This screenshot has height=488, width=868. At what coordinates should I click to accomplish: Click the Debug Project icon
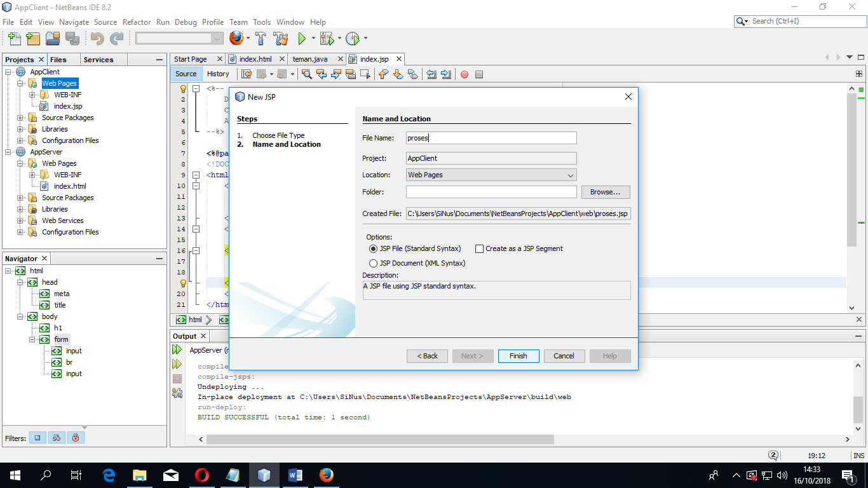tap(327, 39)
